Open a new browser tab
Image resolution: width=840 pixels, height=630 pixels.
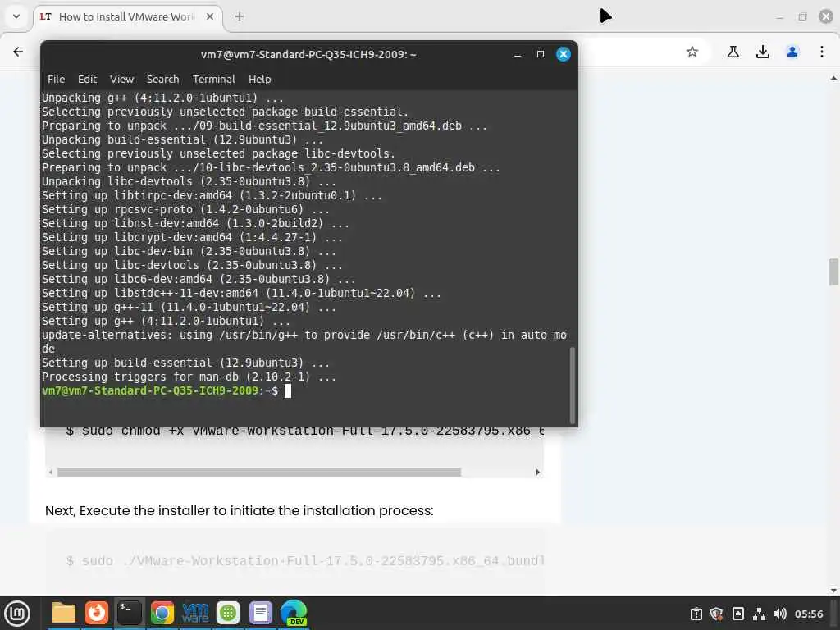[x=240, y=16]
